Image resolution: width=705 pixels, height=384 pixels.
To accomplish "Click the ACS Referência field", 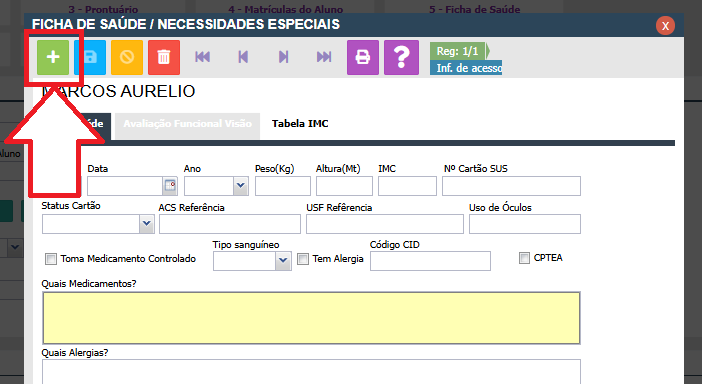I will pos(230,224).
